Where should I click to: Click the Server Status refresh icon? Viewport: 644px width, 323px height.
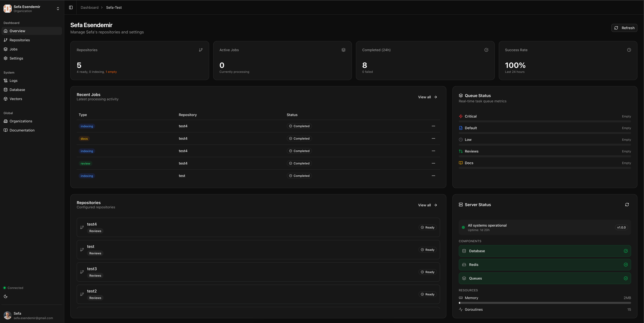[x=627, y=205]
